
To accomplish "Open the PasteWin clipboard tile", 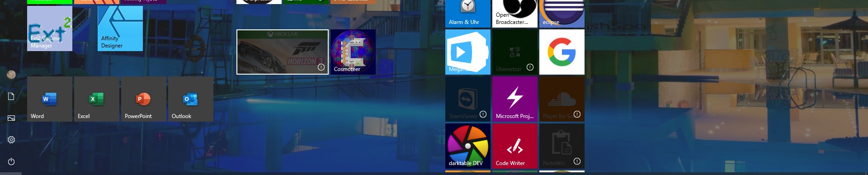I will click(x=562, y=146).
